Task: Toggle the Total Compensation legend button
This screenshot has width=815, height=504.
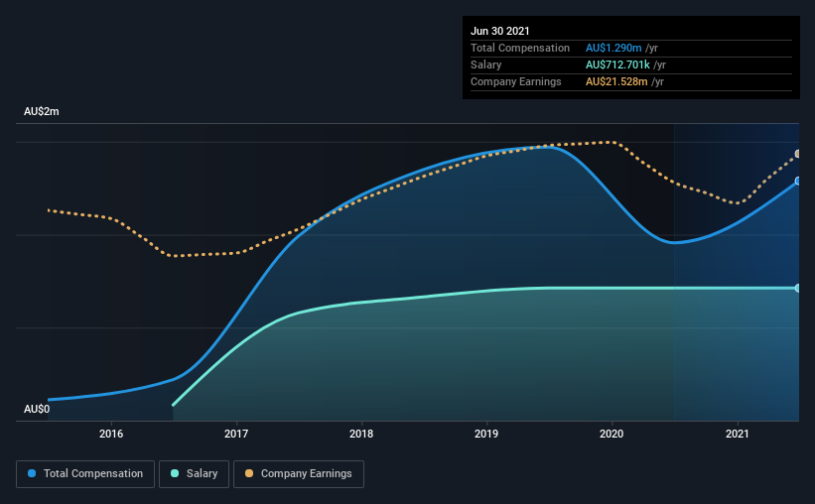Action: click(x=85, y=474)
